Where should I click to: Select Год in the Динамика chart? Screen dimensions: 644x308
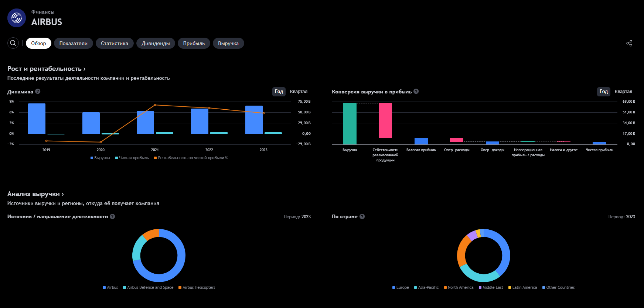(279, 92)
